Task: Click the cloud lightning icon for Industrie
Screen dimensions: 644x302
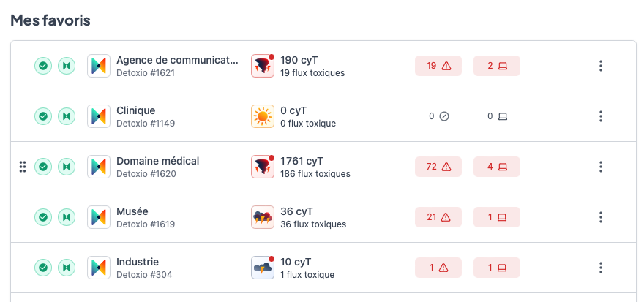Action: (x=263, y=268)
